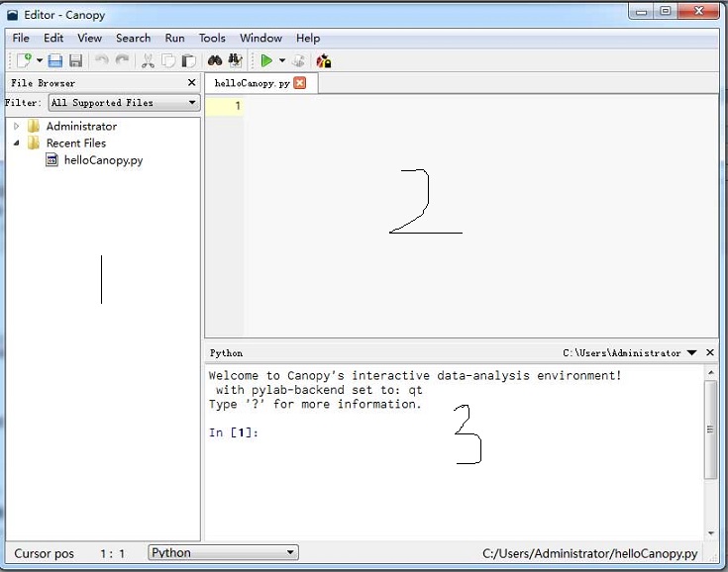This screenshot has width=728, height=572.
Task: Click the console scrollbar down arrow
Action: (x=710, y=533)
